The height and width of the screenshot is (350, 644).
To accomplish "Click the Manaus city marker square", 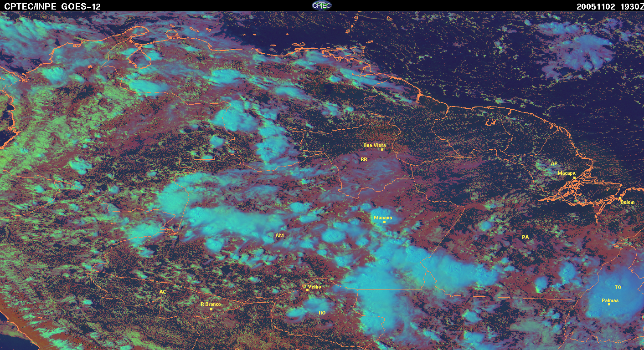I will pos(385,222).
